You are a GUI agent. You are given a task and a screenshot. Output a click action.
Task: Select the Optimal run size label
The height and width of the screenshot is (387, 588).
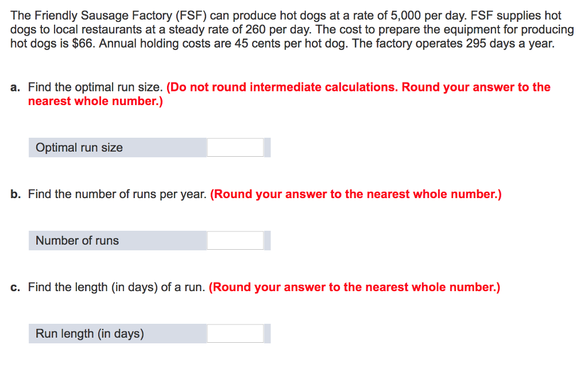pyautogui.click(x=79, y=147)
